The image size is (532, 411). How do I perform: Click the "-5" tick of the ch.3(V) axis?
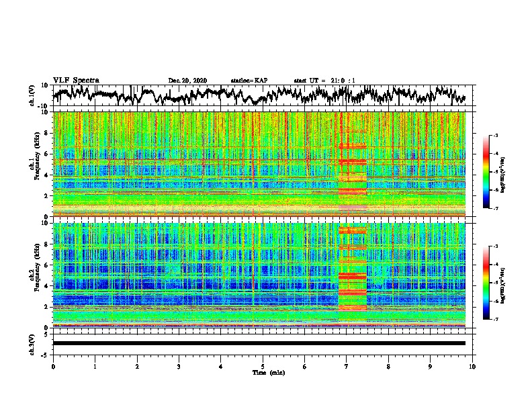pos(45,355)
